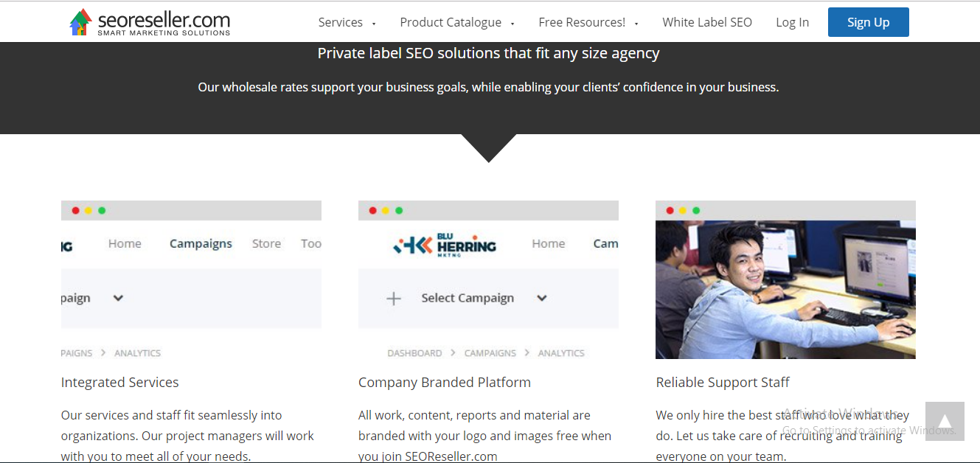Screen dimensions: 980x463
Task: Click DASHBOARD breadcrumb in the middle card
Action: tap(414, 353)
